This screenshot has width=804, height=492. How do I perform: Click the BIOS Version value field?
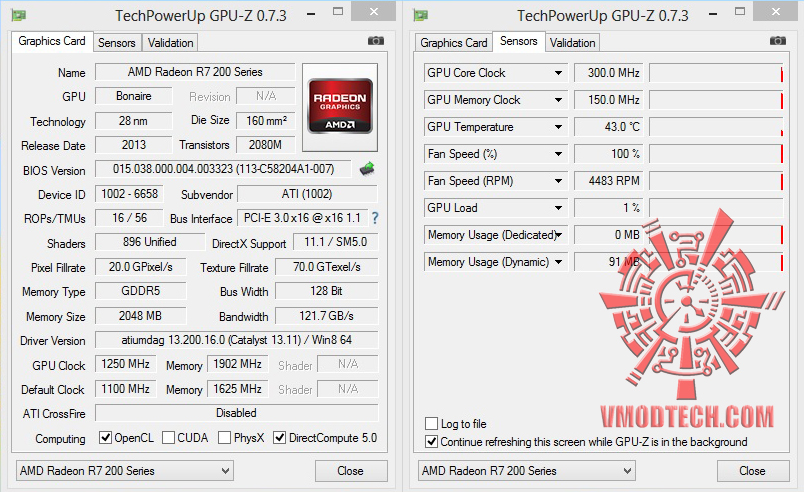coord(224,169)
